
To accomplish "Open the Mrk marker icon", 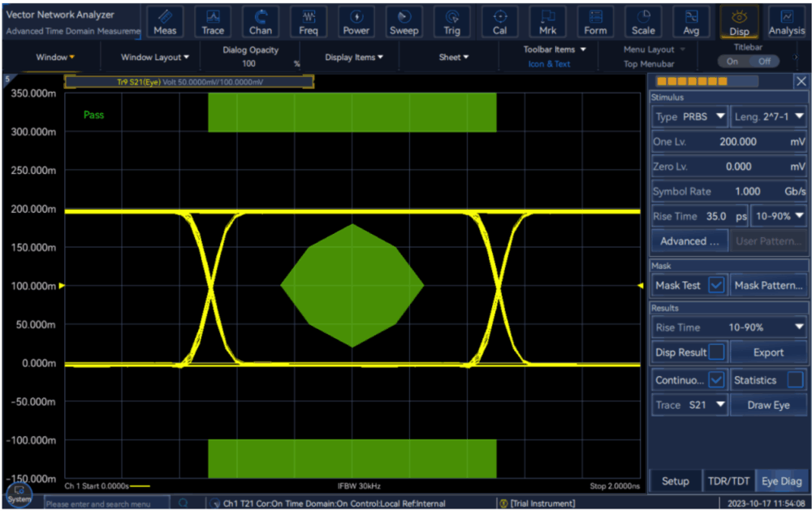I will coord(548,22).
